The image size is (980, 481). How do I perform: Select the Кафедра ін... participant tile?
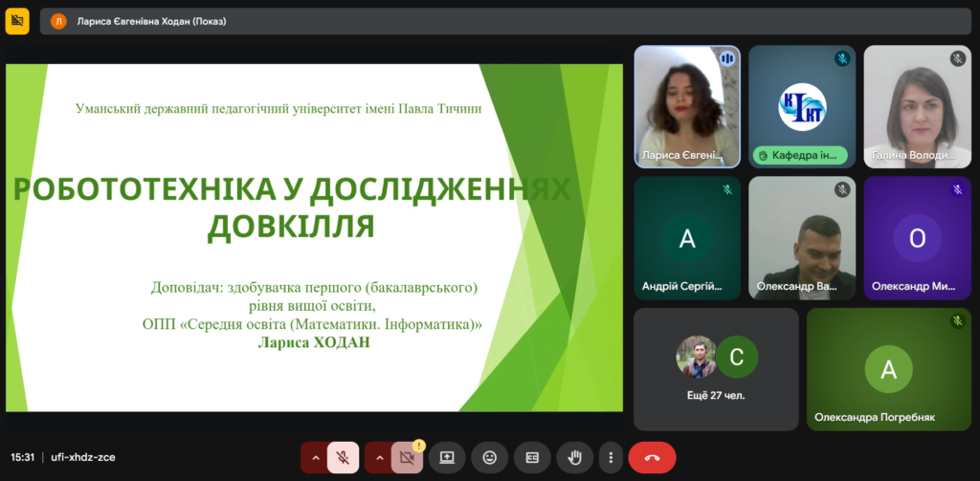(x=801, y=105)
